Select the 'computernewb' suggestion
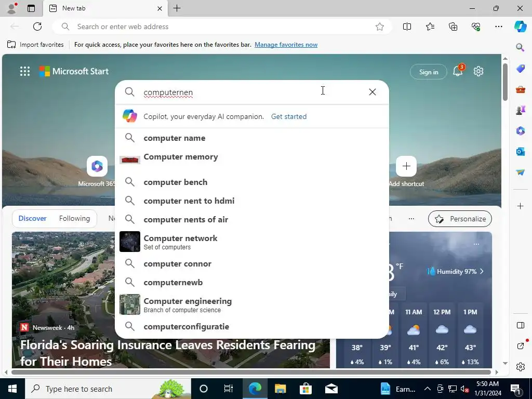Viewport: 532px width, 399px height. (252, 282)
